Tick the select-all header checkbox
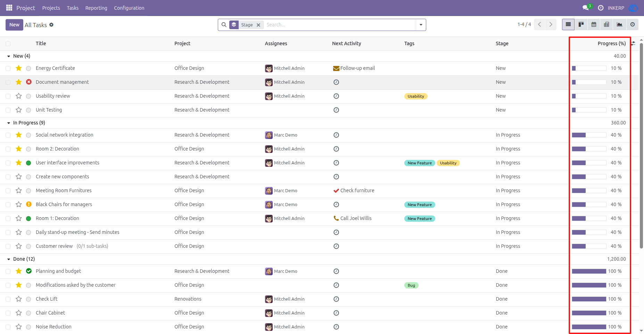The height and width of the screenshot is (334, 644). [8, 44]
